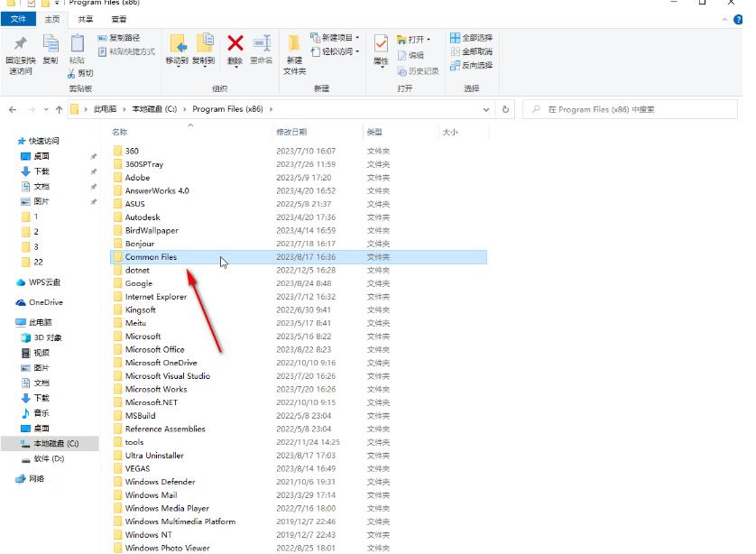Viewport: 756px width, 554px height.
Task: Click the History option in ribbon
Action: coord(418,71)
